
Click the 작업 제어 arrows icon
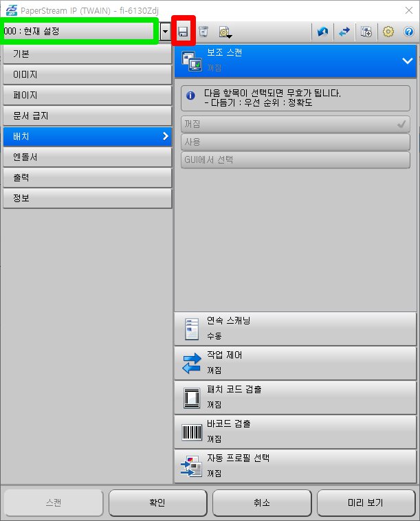192,363
